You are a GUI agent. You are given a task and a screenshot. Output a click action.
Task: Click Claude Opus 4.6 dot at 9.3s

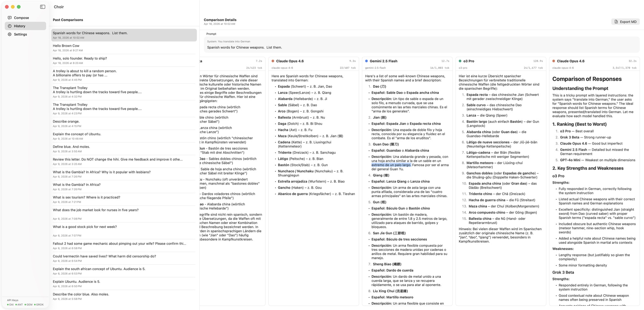273,61
